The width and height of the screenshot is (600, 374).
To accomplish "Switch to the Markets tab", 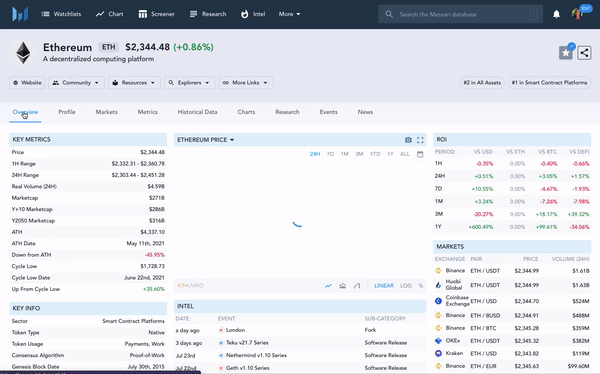I will point(106,112).
